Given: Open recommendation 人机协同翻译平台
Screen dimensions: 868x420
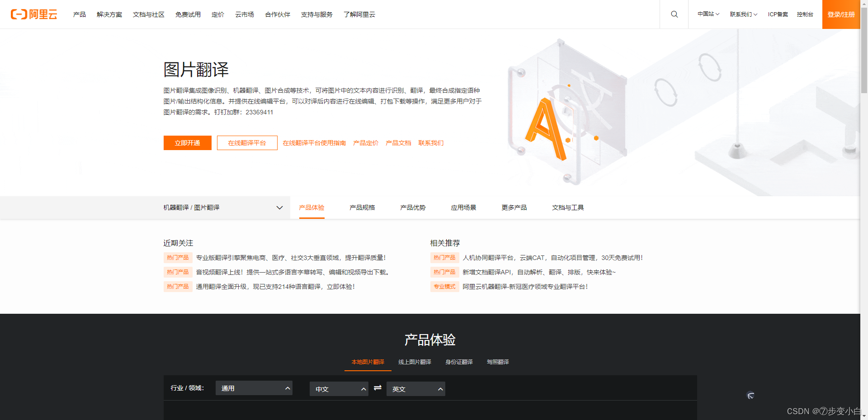Looking at the screenshot, I should [552, 258].
